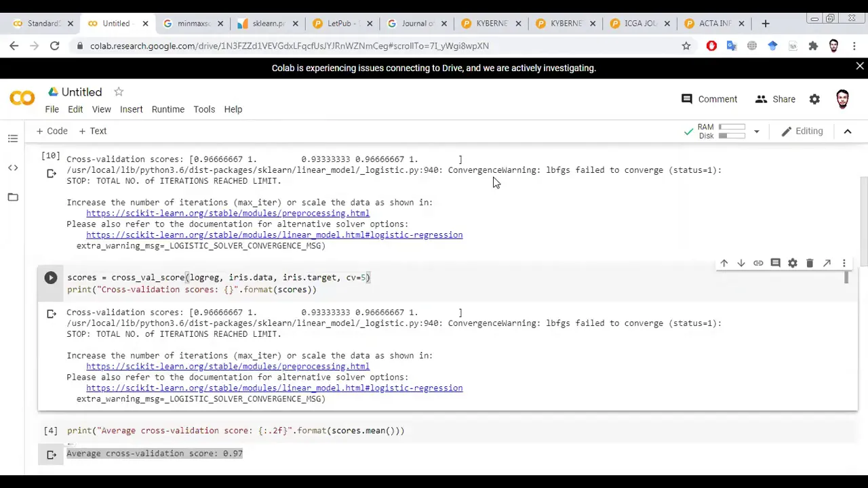Open the table of contents sidebar

(13, 138)
